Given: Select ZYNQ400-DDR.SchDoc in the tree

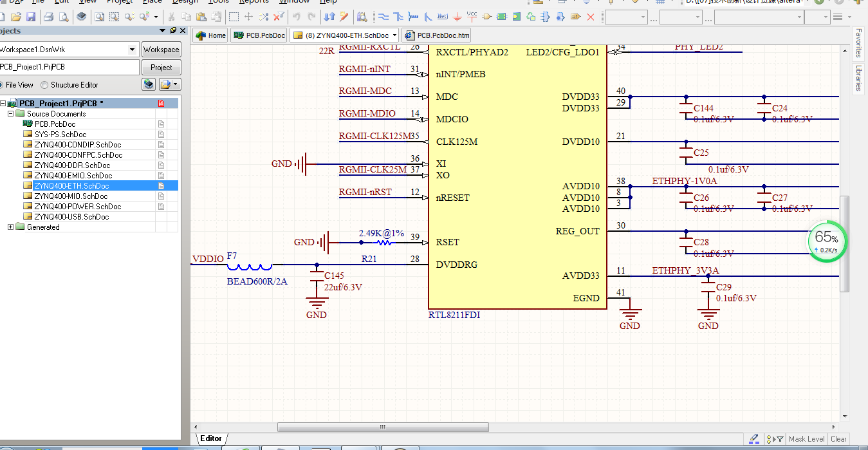Looking at the screenshot, I should [x=72, y=165].
